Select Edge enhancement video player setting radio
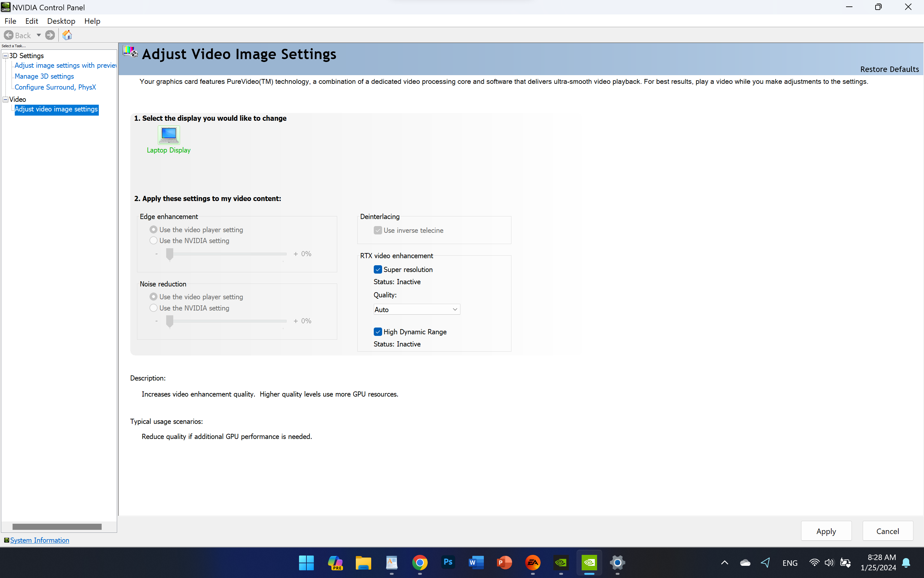 (x=153, y=229)
